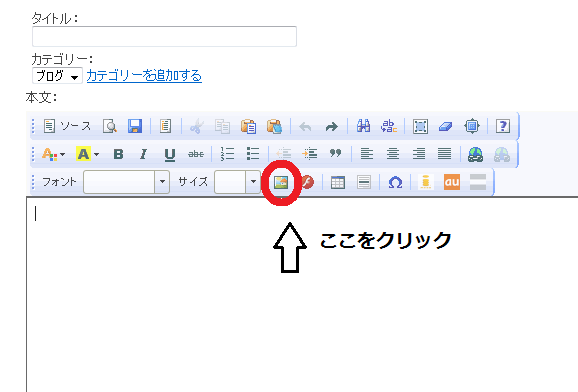Align text right
Viewport: 578px width, 392px height.
(419, 153)
